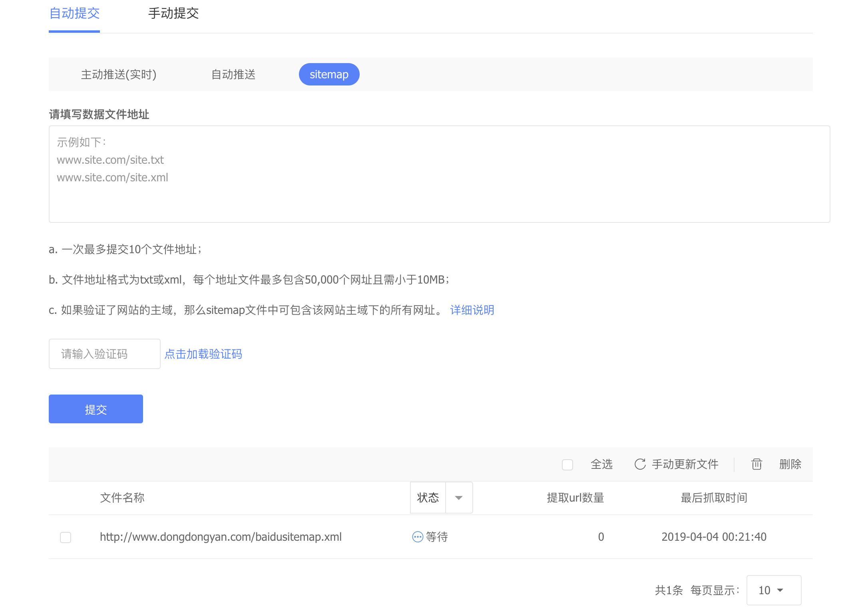Click 点击加载验证码 to load captcha
Image resolution: width=868 pixels, height=615 pixels.
pos(203,354)
